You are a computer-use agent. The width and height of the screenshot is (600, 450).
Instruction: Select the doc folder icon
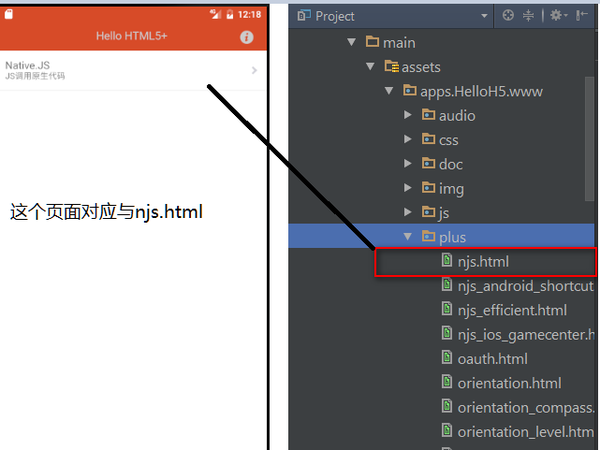tap(429, 163)
